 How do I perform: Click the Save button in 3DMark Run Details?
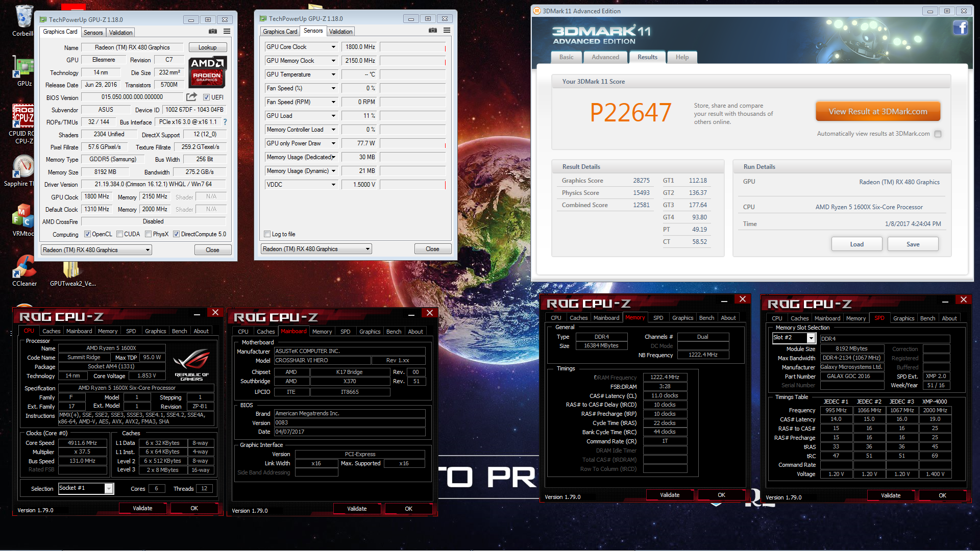[x=913, y=244]
